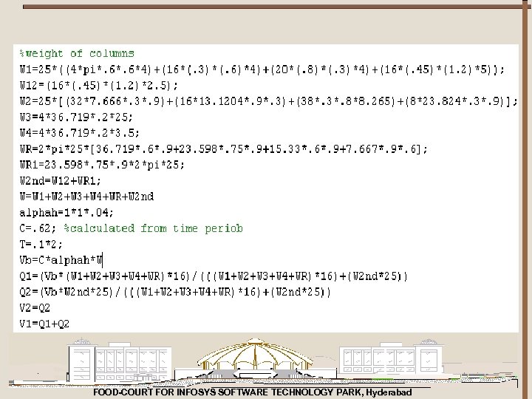Click the code line starting 'W1=25*'
Screen dimensions: 532x399
click(262, 69)
